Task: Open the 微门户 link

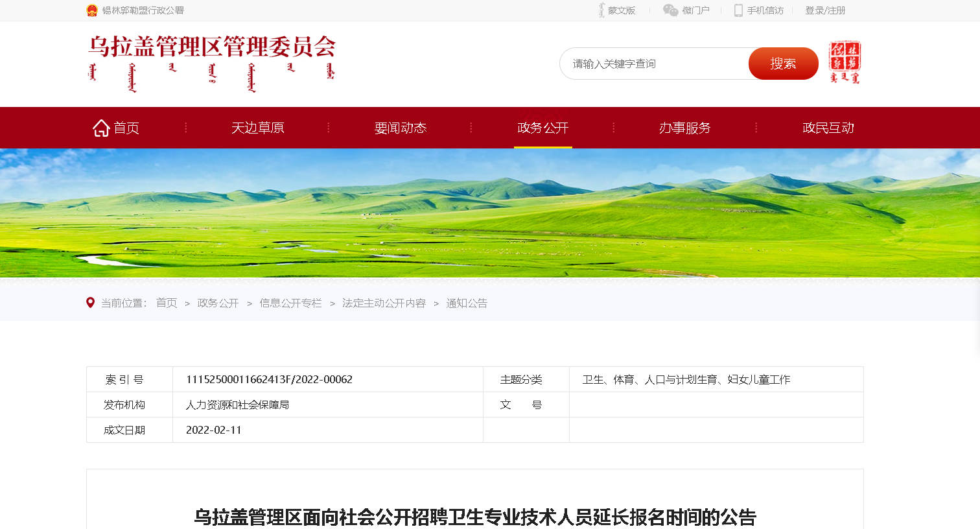Action: coord(696,10)
